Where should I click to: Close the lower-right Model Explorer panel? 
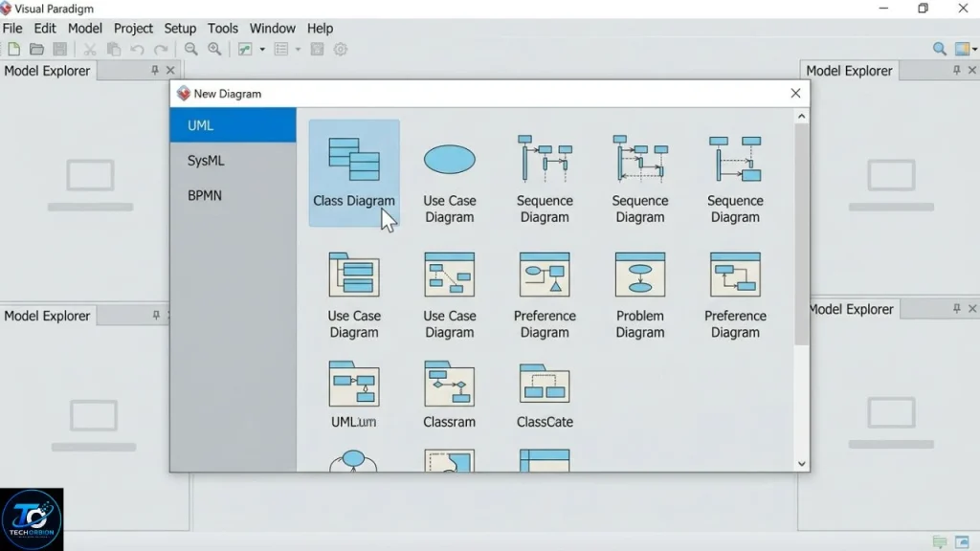[x=972, y=309]
